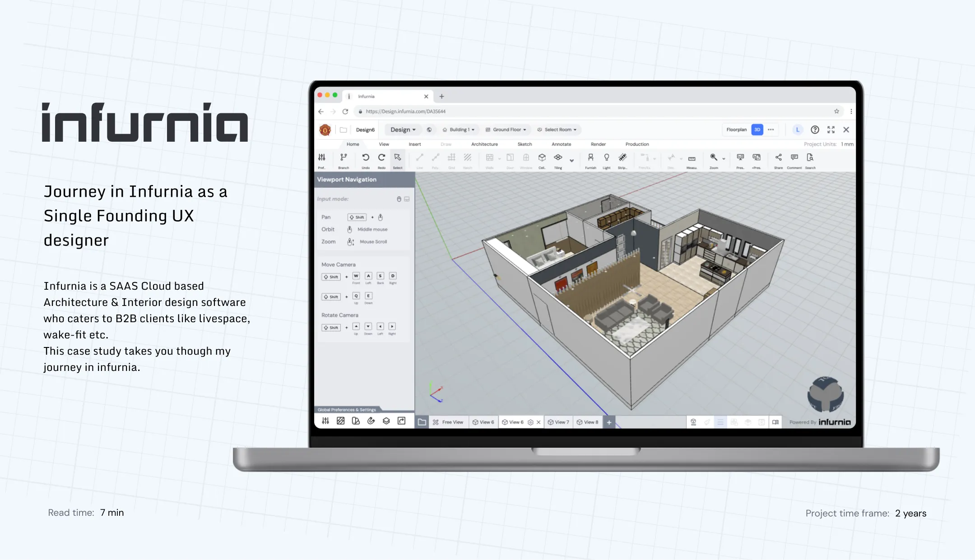Share the design via Share icon
Screen dimensions: 975x560
click(779, 160)
